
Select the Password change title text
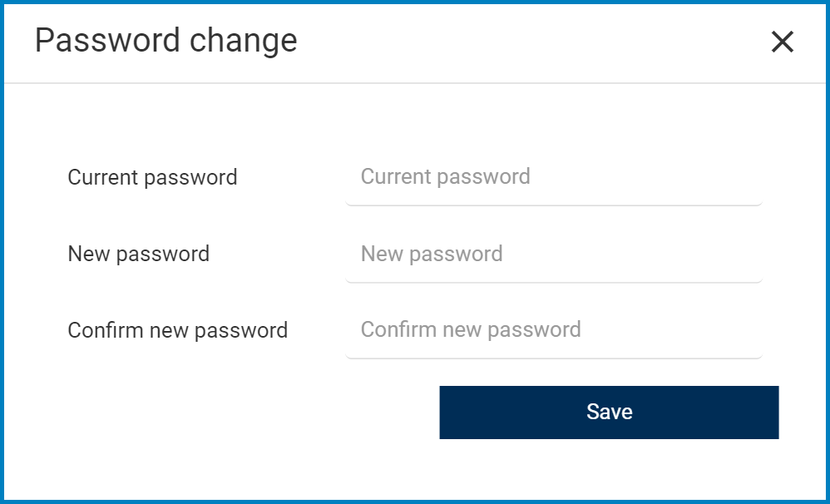(x=166, y=39)
